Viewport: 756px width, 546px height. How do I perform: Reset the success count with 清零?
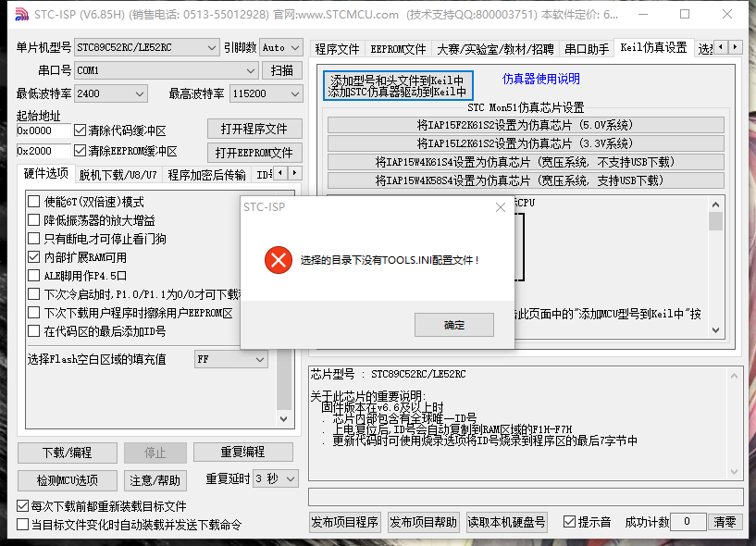(725, 522)
